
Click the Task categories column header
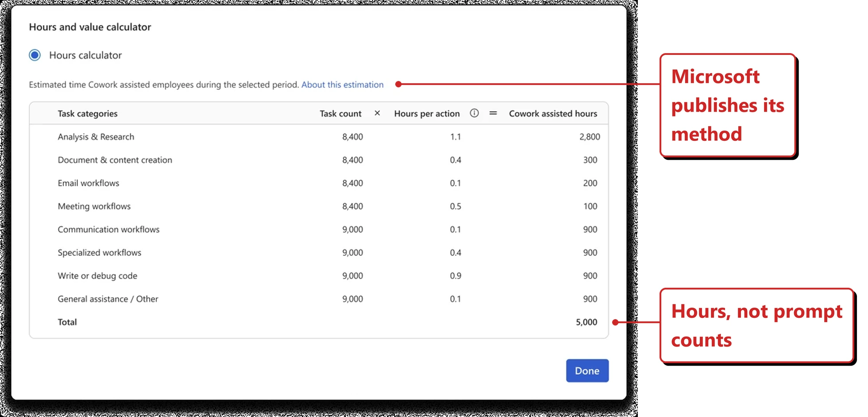point(88,114)
